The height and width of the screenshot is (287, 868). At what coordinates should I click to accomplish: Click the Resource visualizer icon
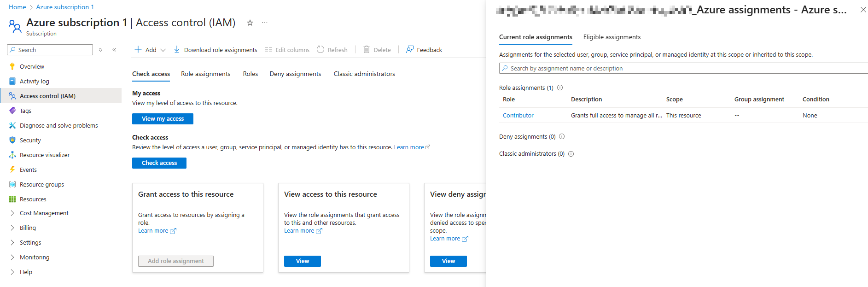12,155
